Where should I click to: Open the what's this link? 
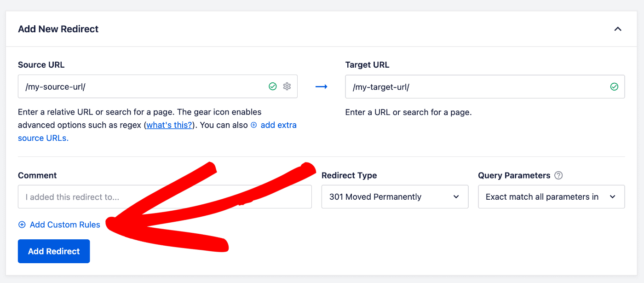(x=169, y=125)
